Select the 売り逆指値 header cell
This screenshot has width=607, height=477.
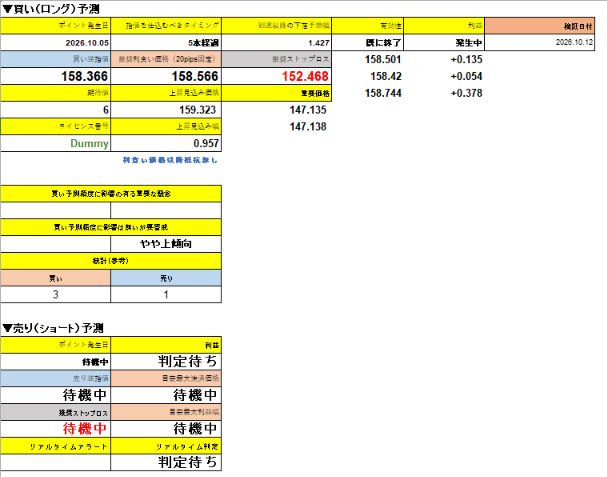click(55, 378)
